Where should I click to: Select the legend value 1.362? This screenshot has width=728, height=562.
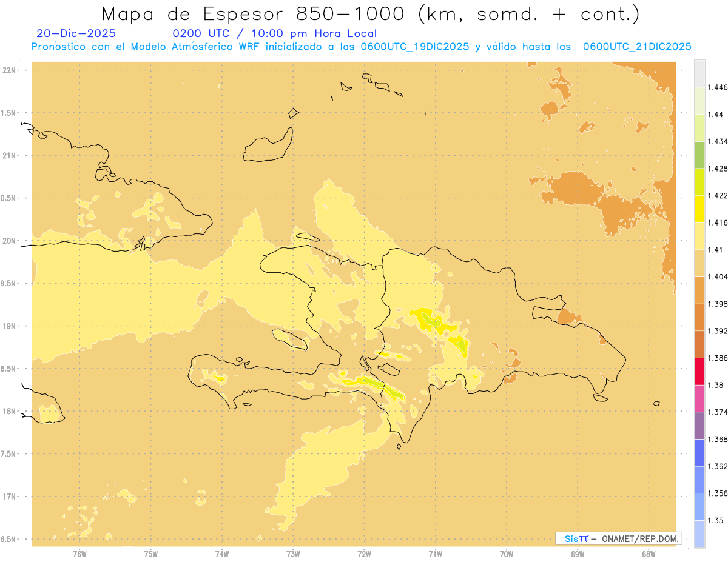pos(719,466)
